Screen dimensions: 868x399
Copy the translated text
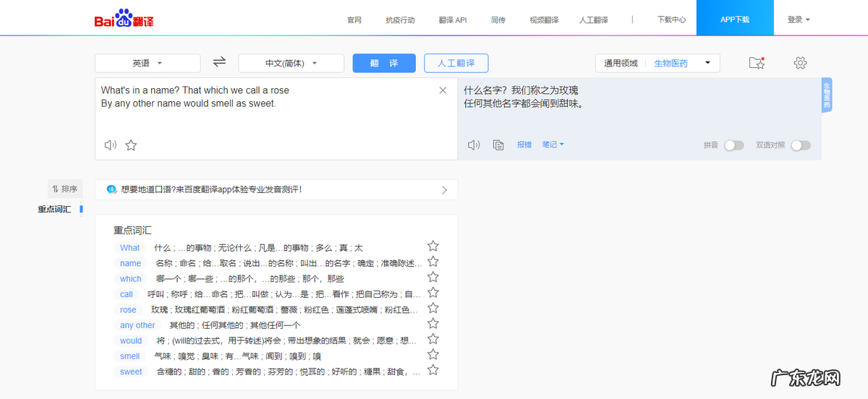pyautogui.click(x=498, y=145)
